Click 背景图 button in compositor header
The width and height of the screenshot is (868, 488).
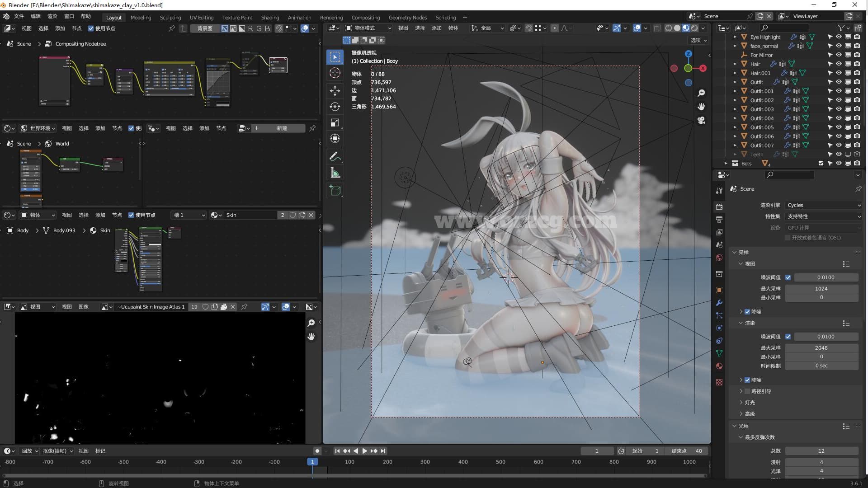(205, 28)
